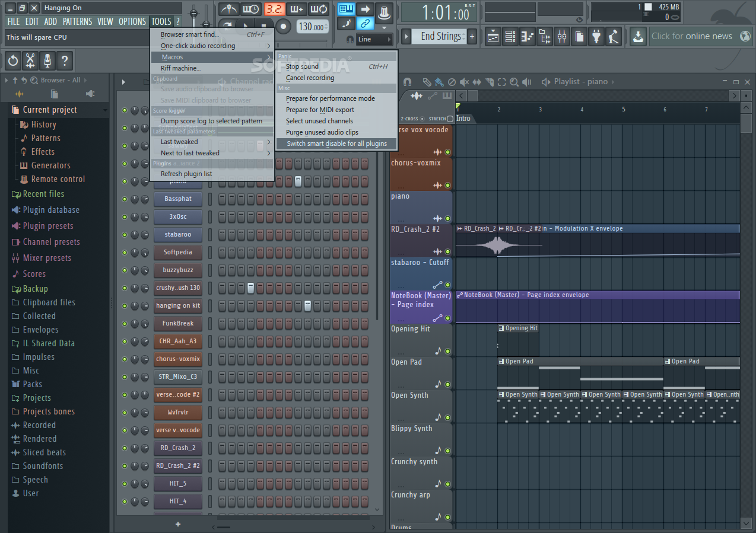Viewport: 756px width, 533px height.
Task: Click the tempo 130.000 field
Action: [x=312, y=27]
